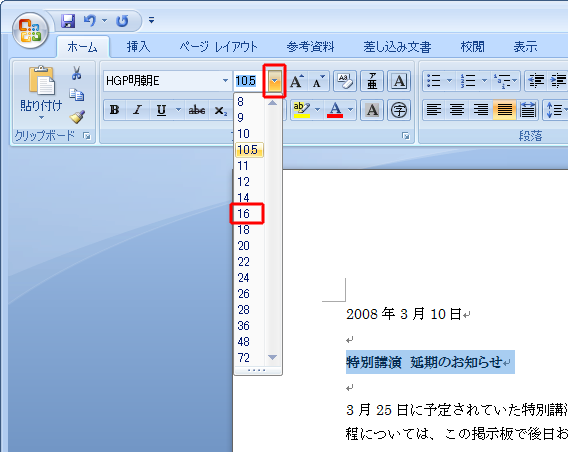568x452 pixels.
Task: Click the Grow Font button
Action: coord(297,81)
